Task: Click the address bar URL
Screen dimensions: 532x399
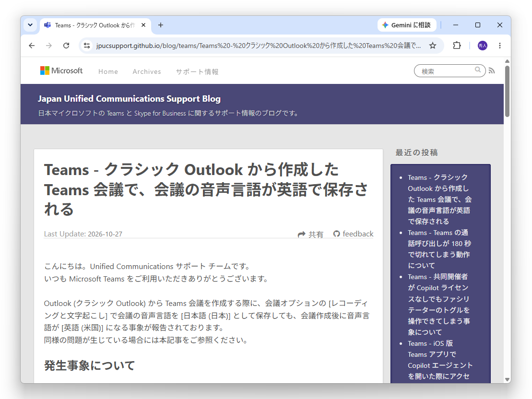Action: click(x=258, y=46)
